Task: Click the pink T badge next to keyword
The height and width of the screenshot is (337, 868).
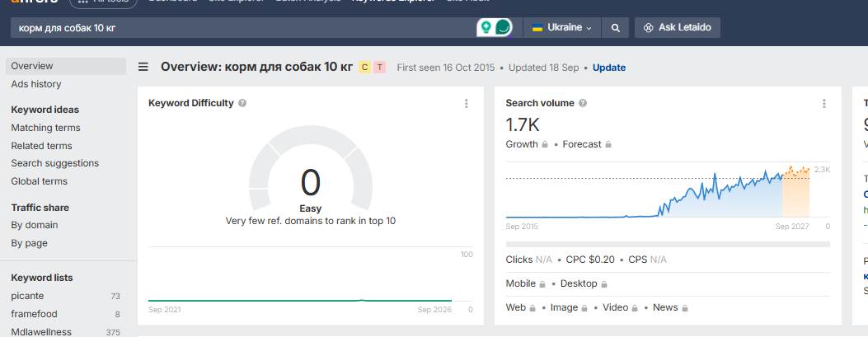Action: pyautogui.click(x=379, y=68)
